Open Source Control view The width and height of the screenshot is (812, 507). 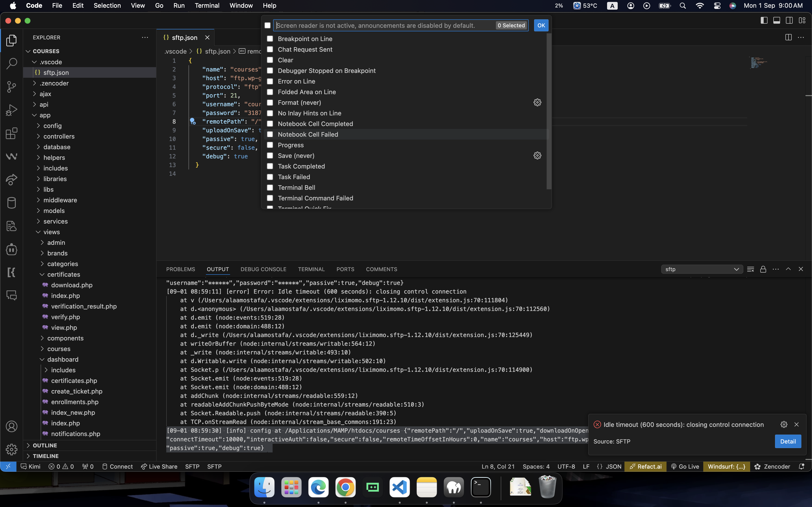tap(11, 87)
